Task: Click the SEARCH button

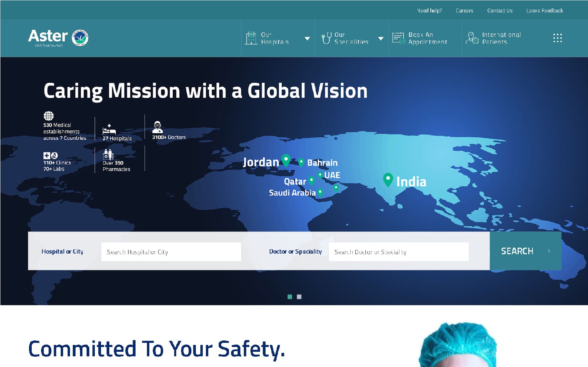Action: click(526, 251)
